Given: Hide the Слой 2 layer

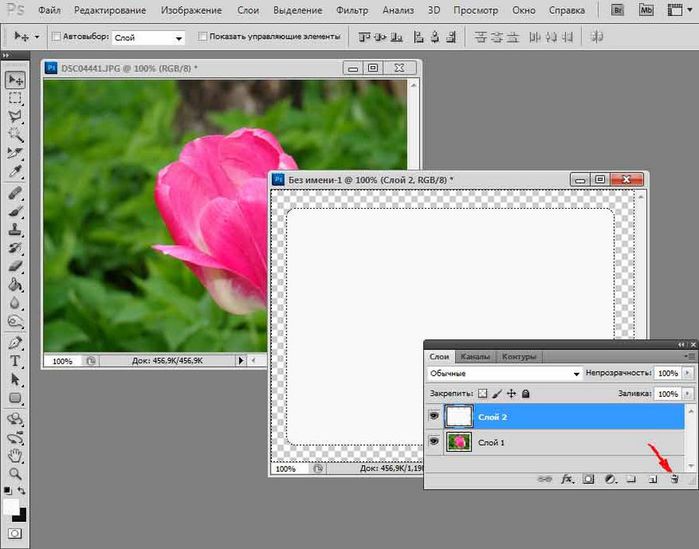Looking at the screenshot, I should coord(435,415).
